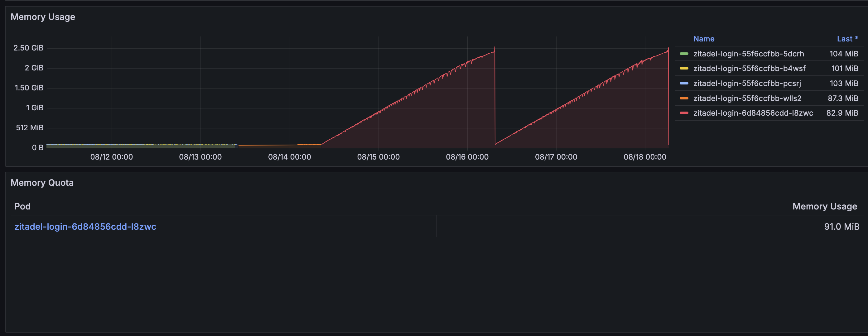This screenshot has width=868, height=336.
Task: Click the 104 MiB legend value
Action: pos(844,54)
